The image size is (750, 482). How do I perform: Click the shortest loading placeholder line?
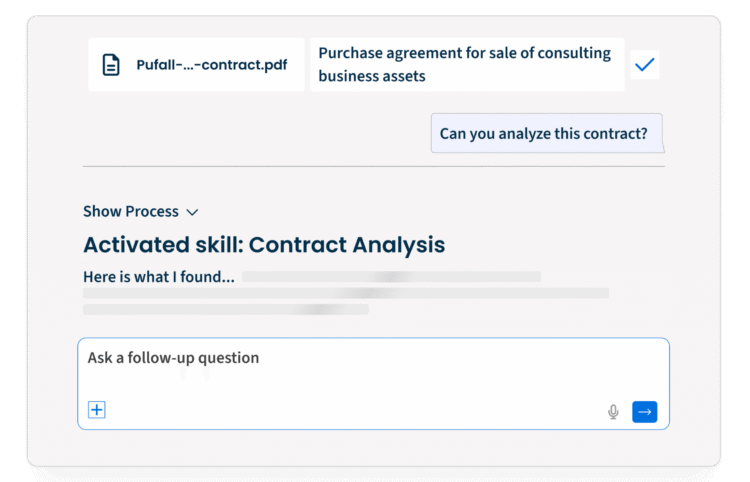click(226, 309)
